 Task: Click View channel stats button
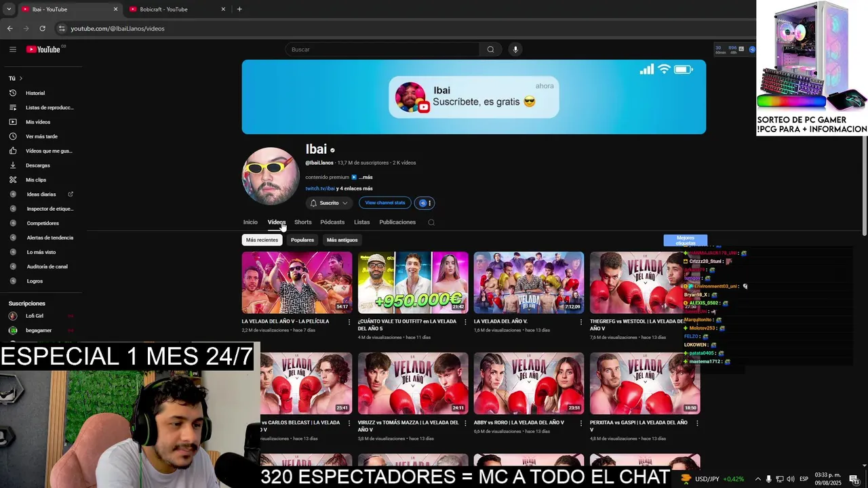[x=385, y=203]
